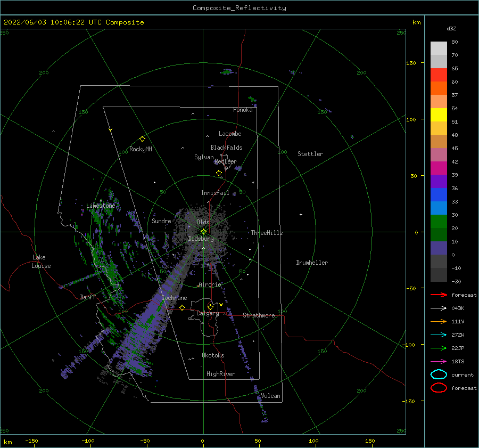Click the dBZ legend heading
Screen dimensions: 479x448
click(x=451, y=28)
